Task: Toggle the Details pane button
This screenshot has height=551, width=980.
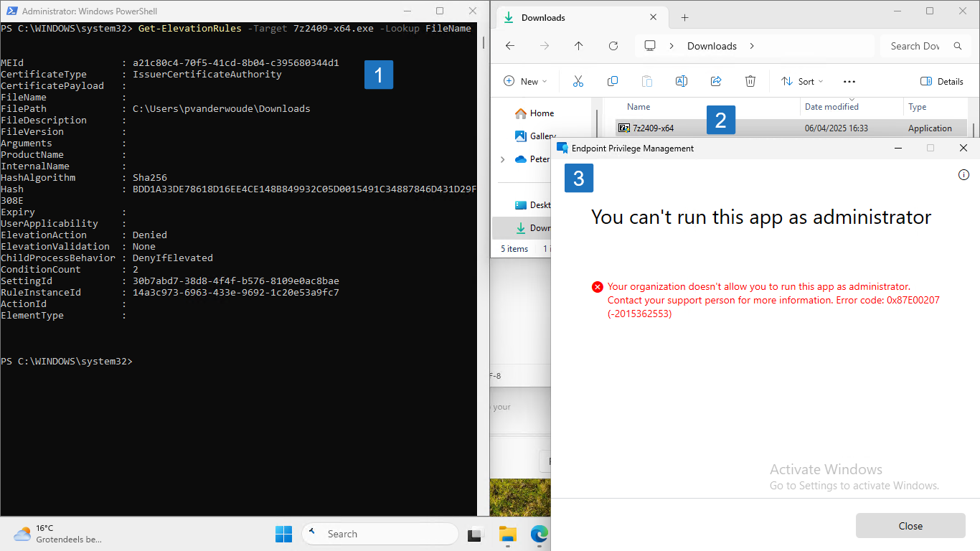Action: point(942,81)
